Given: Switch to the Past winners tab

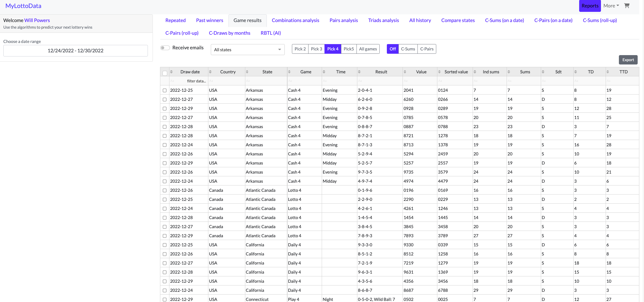Looking at the screenshot, I should 210,20.
